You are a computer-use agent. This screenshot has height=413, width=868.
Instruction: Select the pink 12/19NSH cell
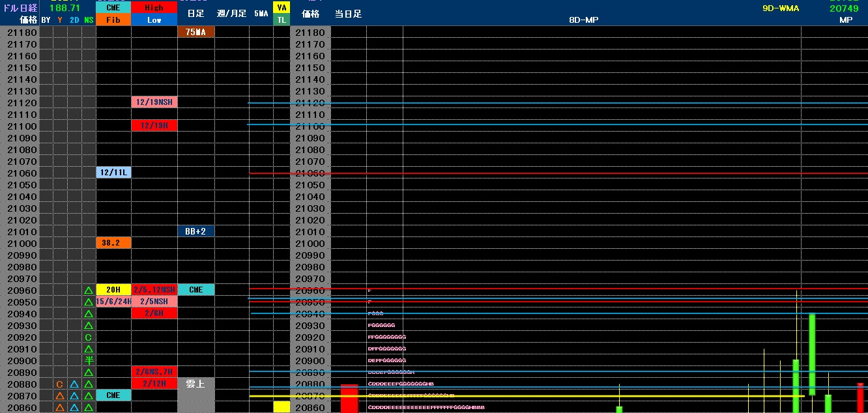tap(154, 102)
